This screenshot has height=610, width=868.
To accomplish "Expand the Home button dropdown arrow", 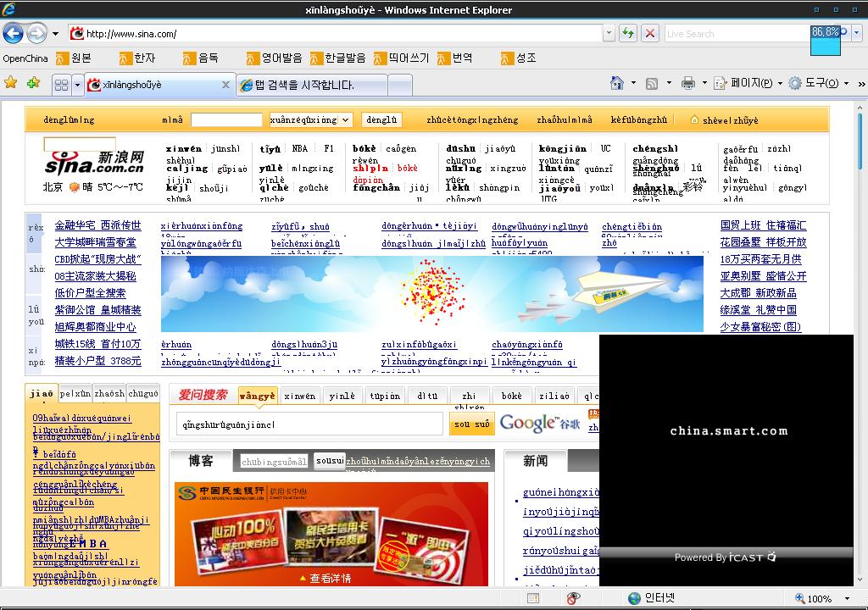I will pos(633,83).
